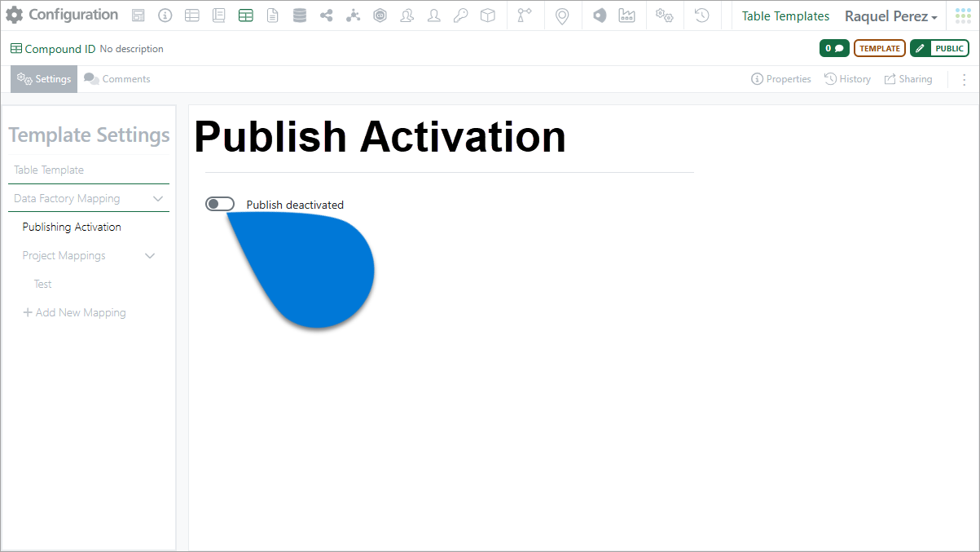Click the Publish deactivated label
The image size is (980, 552).
pos(295,205)
